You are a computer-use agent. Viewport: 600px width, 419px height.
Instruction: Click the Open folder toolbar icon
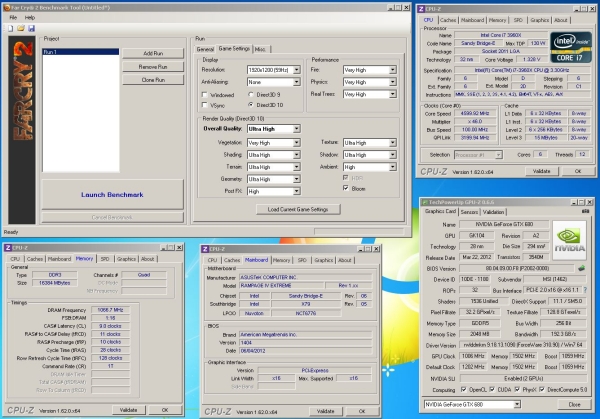tap(21, 28)
